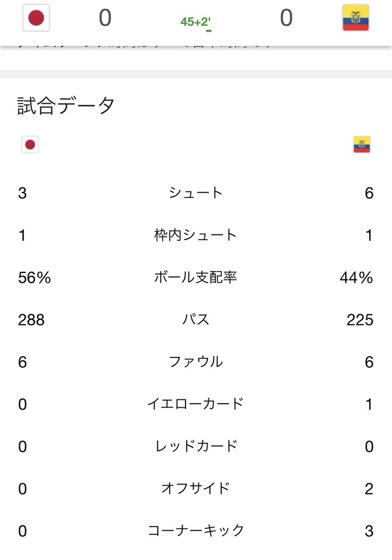This screenshot has width=392, height=560.
Task: Click the イエローカード stat label
Action: tap(195, 404)
